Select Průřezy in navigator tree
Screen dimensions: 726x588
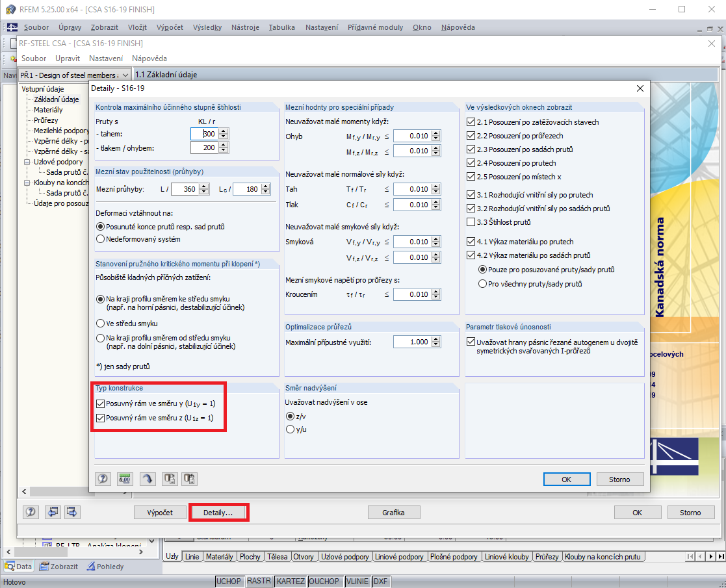(x=46, y=120)
